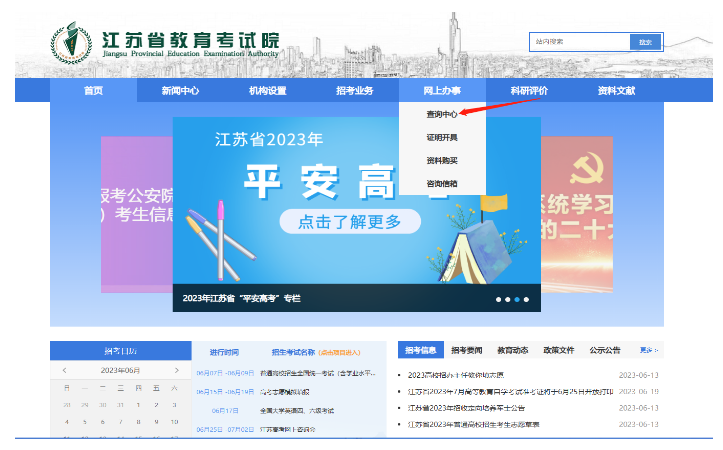Screen dimensions: 723x450
Task: Open the 新闻中心 navigation item
Action: click(180, 90)
